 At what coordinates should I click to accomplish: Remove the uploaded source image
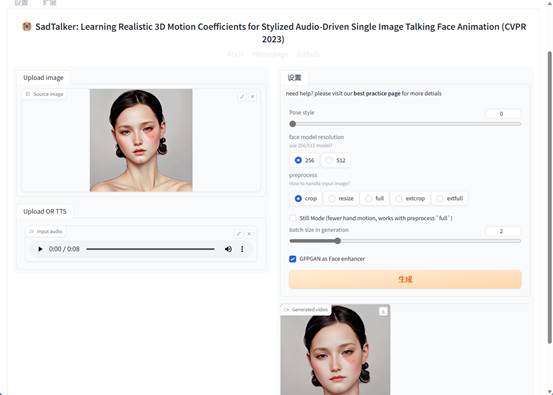click(x=253, y=96)
